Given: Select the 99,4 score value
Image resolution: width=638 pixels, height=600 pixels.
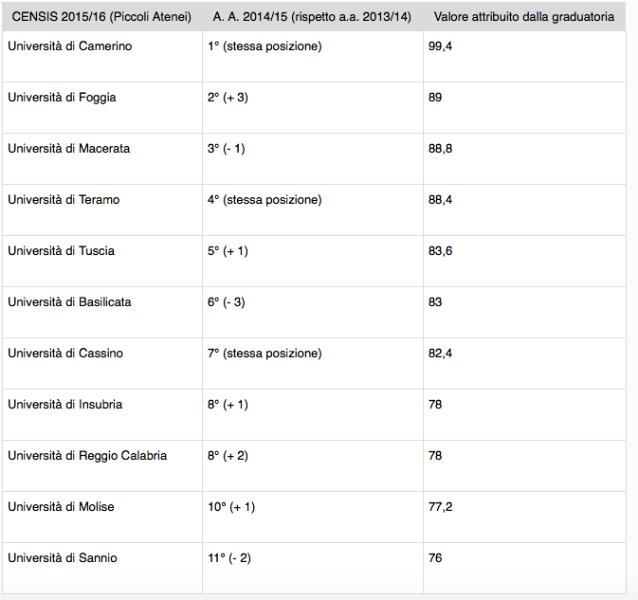Looking at the screenshot, I should [x=440, y=46].
